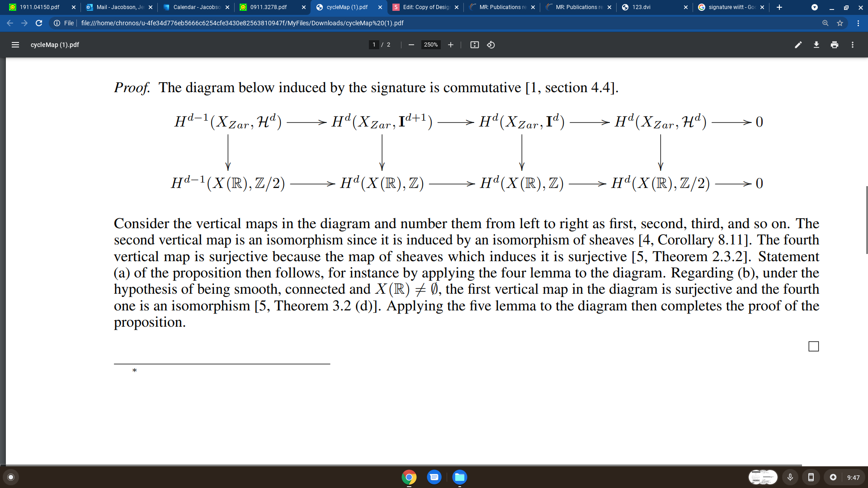Click the 250% zoom level field
The image size is (868, 488).
point(430,45)
